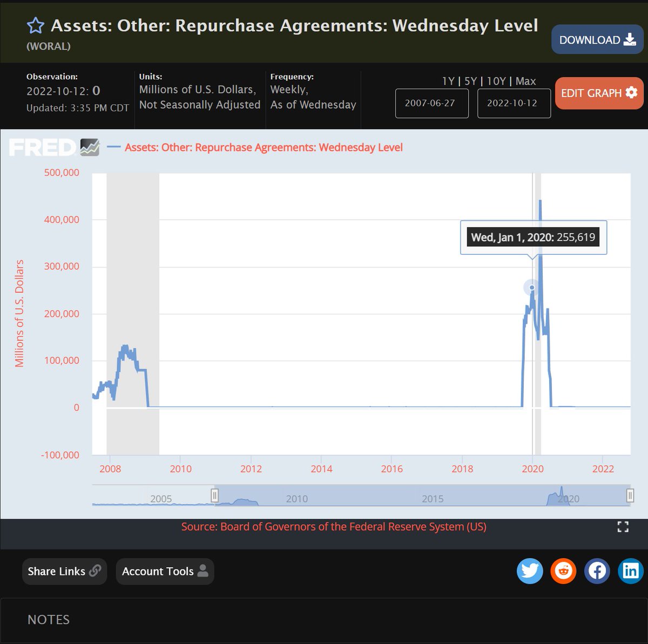Click the DOWNLOAD button
The height and width of the screenshot is (644, 648).
(x=598, y=39)
